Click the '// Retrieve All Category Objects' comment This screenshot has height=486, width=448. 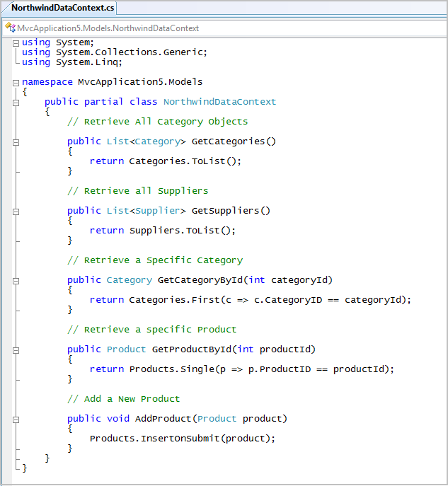[158, 122]
